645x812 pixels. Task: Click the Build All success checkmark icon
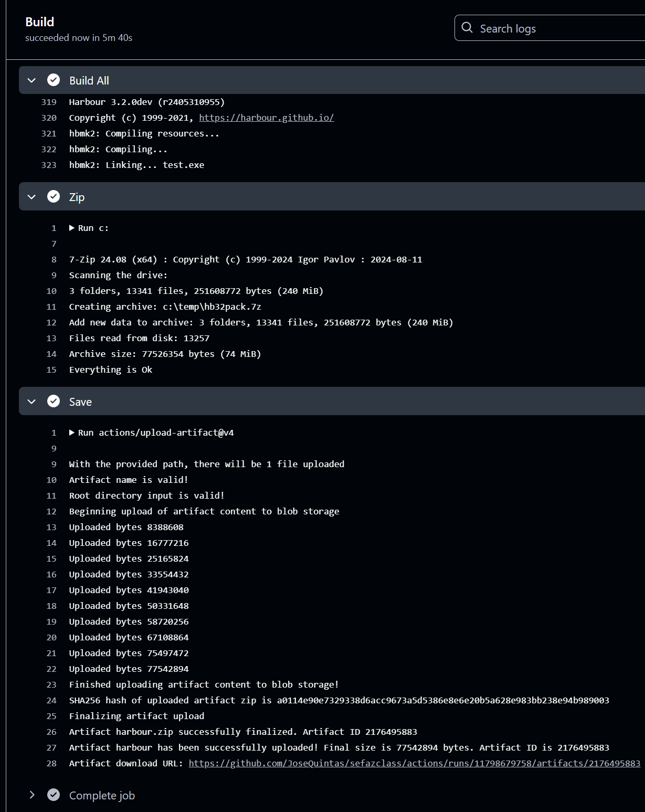54,80
